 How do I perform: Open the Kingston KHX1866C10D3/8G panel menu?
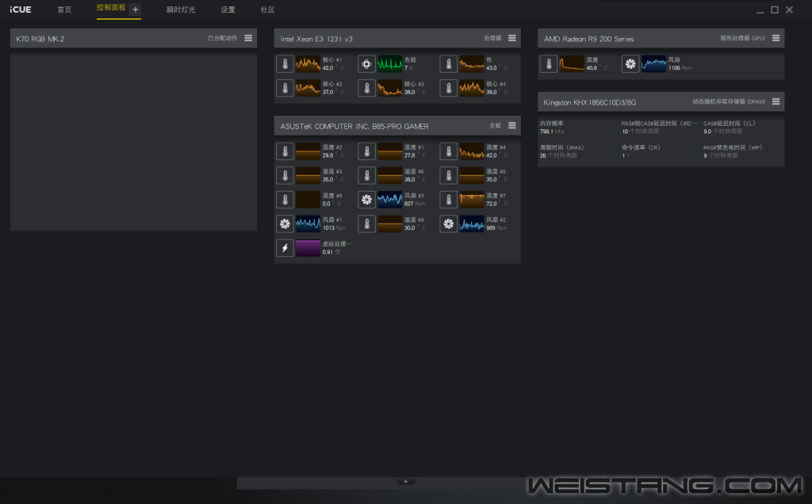click(x=776, y=102)
